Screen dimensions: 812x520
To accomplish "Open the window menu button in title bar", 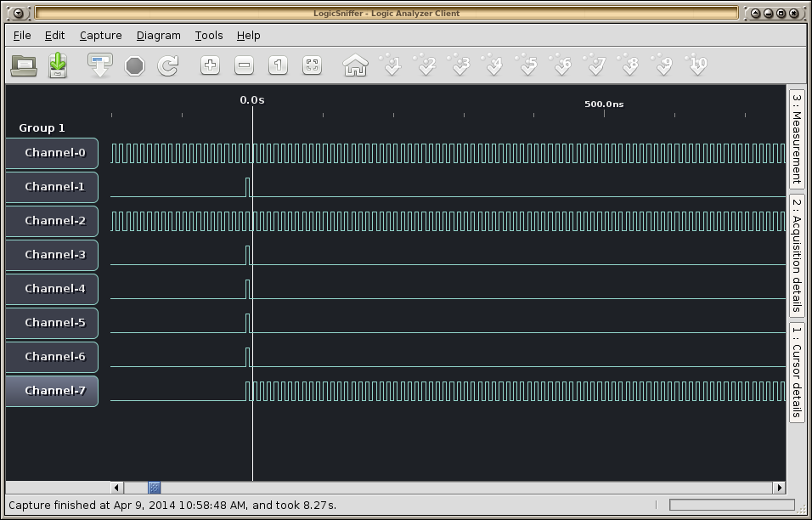I will pos(18,14).
